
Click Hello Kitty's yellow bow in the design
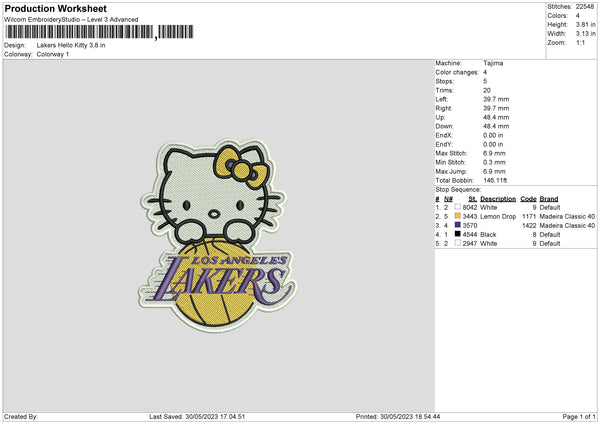[241, 168]
